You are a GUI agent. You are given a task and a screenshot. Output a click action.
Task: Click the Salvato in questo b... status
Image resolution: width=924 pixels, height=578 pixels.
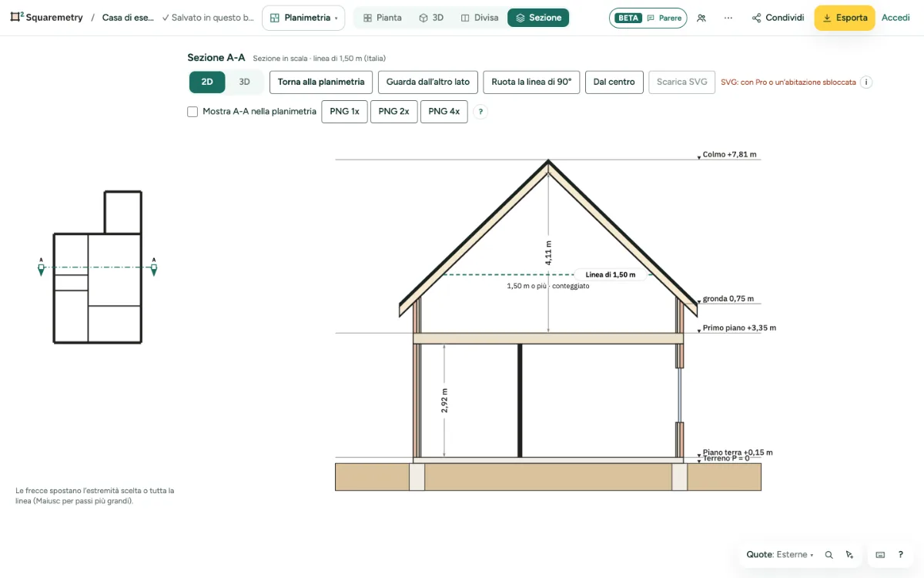pos(208,18)
